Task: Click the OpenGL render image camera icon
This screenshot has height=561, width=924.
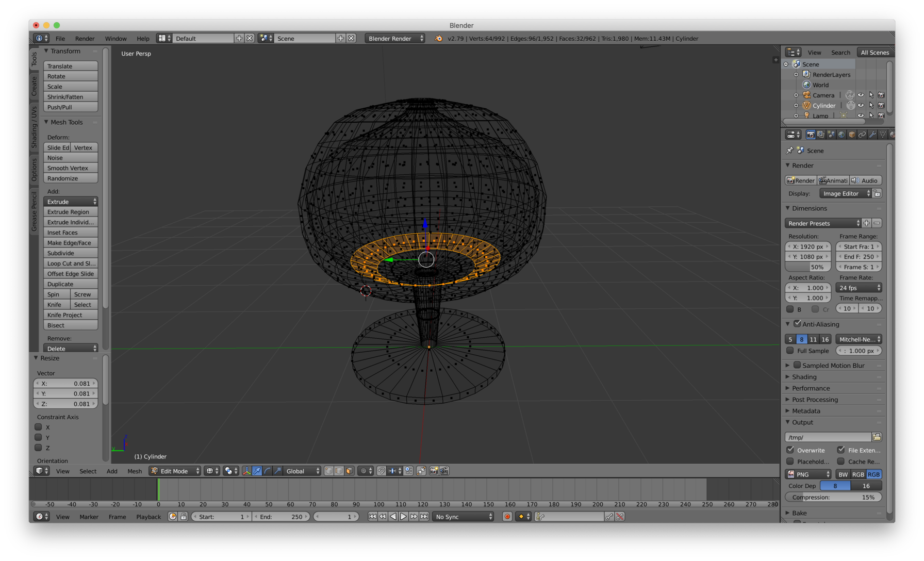Action: click(x=434, y=471)
